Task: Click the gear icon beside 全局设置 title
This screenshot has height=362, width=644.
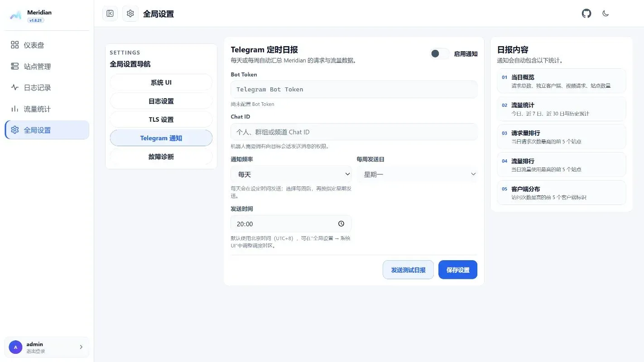Action: coord(130,14)
